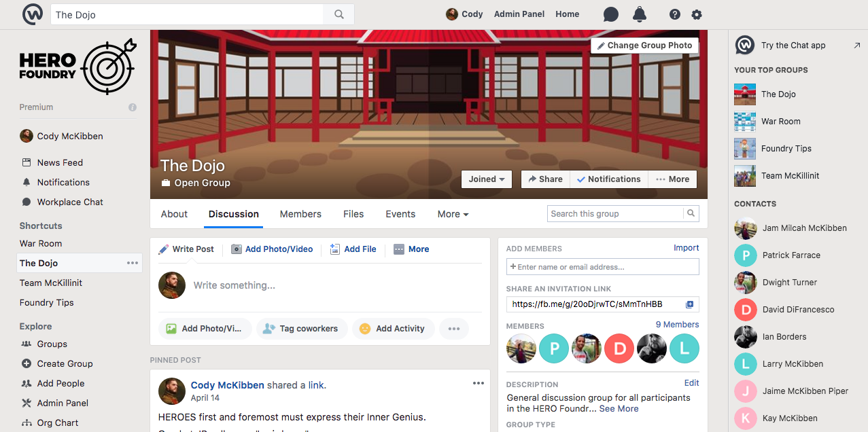Open chat with Dwight Turner

click(x=790, y=283)
